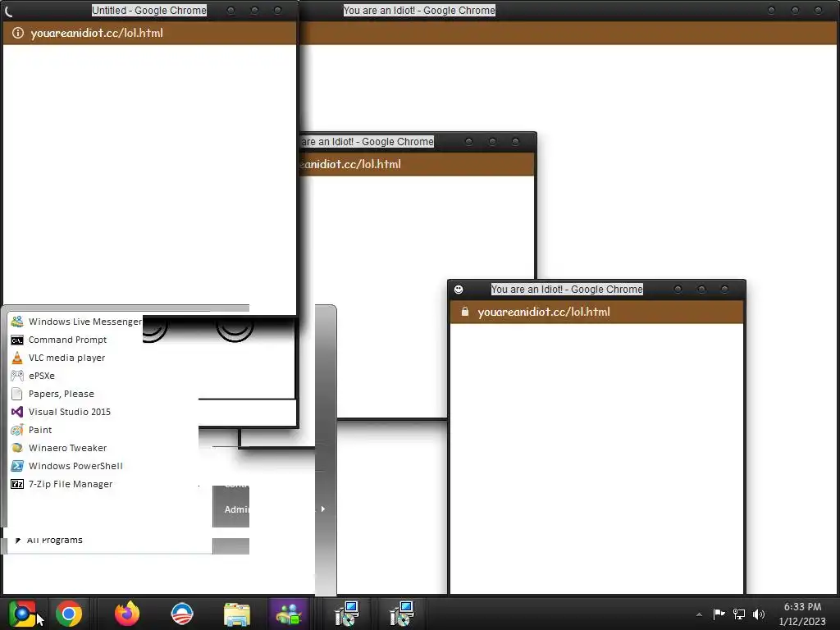Maximize the middle Idiot window
This screenshot has width=840, height=630.
coord(492,141)
